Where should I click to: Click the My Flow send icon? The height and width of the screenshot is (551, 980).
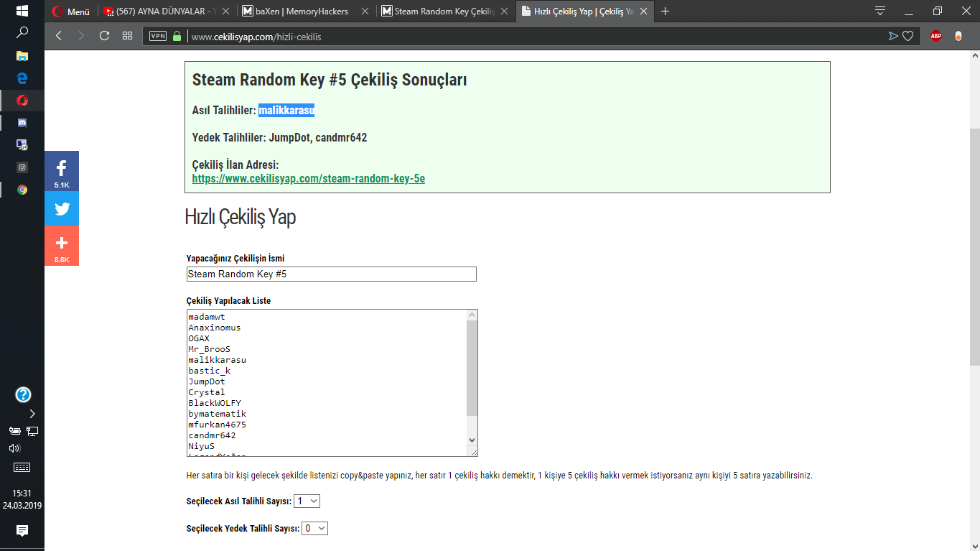893,36
